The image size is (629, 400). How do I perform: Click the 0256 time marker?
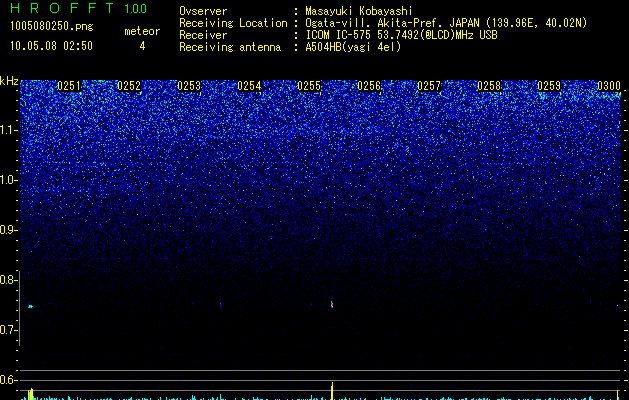click(369, 86)
